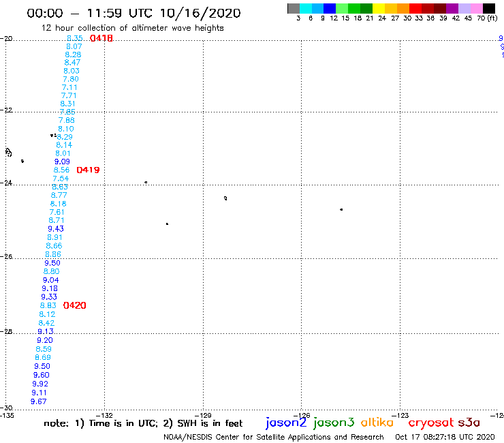This screenshot has width=504, height=443.
Task: Click the -22 latitude axis label
Action: [6, 110]
